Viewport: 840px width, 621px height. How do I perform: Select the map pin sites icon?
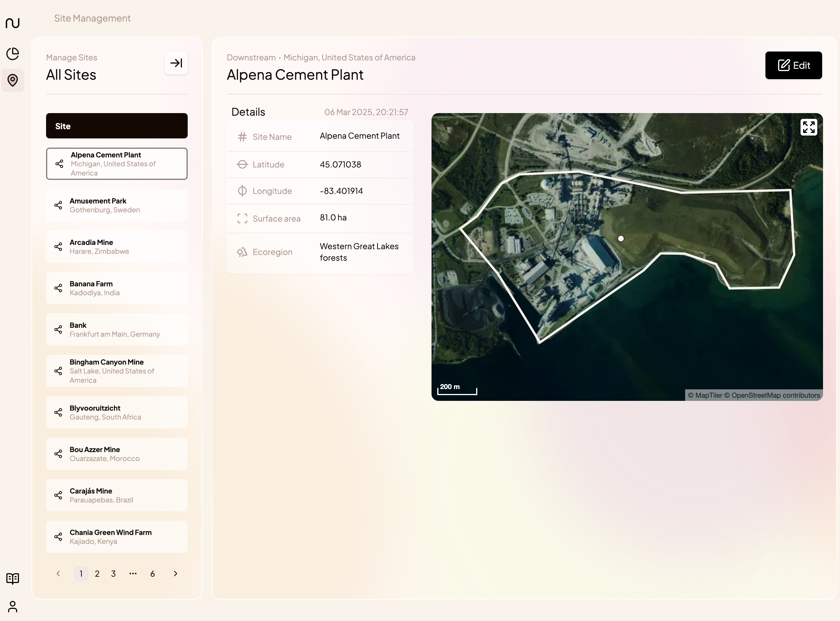13,80
